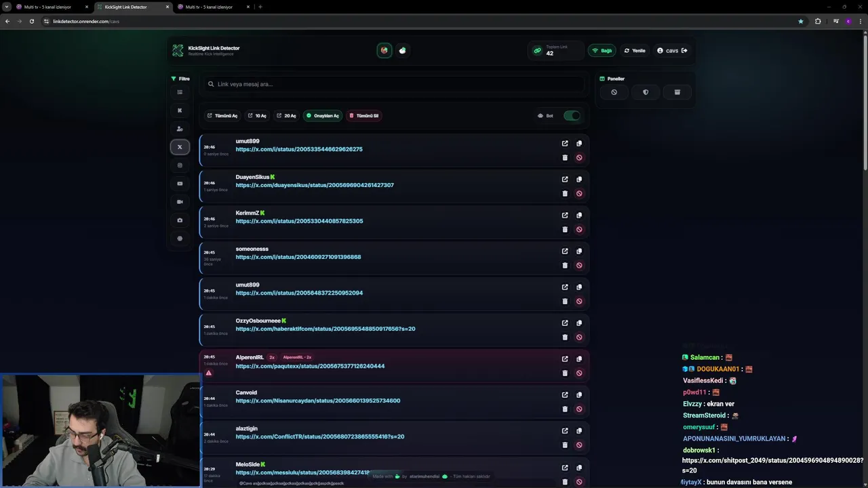Image resolution: width=868 pixels, height=488 pixels.
Task: Reload the browser page
Action: pos(31,21)
